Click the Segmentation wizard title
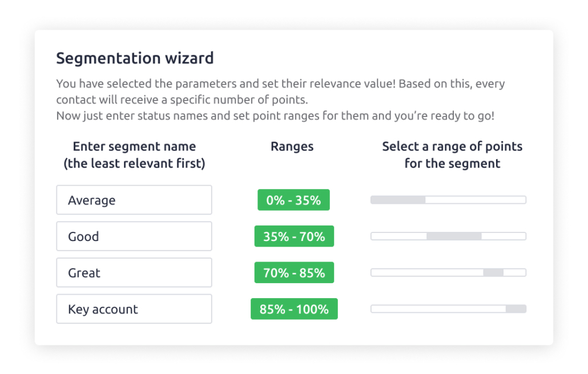The height and width of the screenshot is (374, 588). 135,58
